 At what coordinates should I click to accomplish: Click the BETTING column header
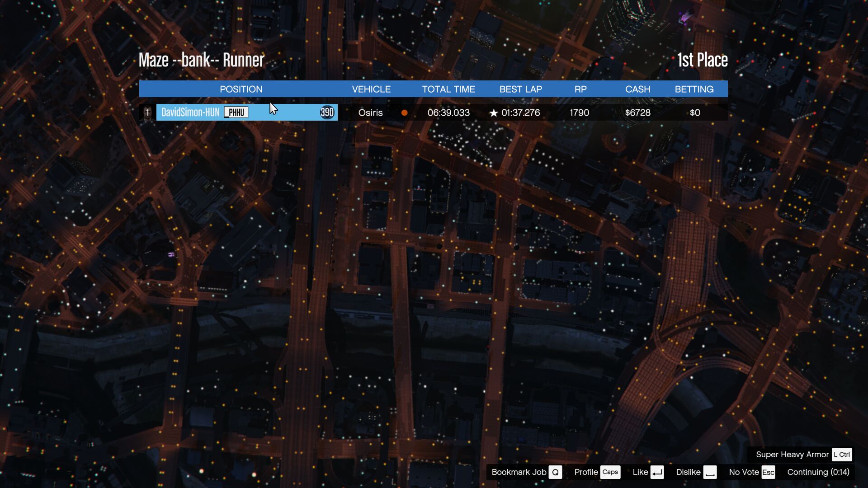click(694, 89)
